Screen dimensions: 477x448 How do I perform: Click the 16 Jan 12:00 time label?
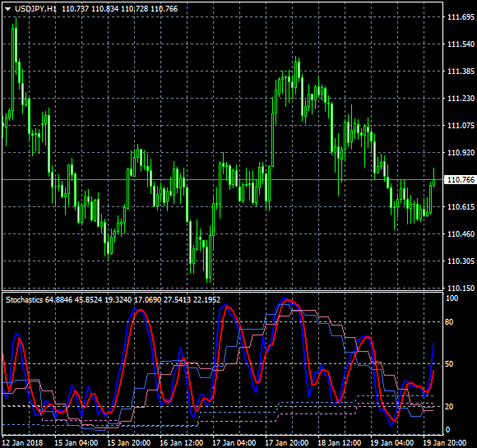[x=182, y=443]
